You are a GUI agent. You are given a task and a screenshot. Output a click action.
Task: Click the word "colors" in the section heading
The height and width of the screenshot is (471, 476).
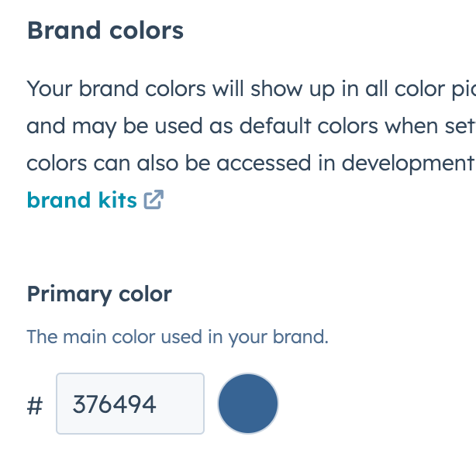[x=147, y=31]
